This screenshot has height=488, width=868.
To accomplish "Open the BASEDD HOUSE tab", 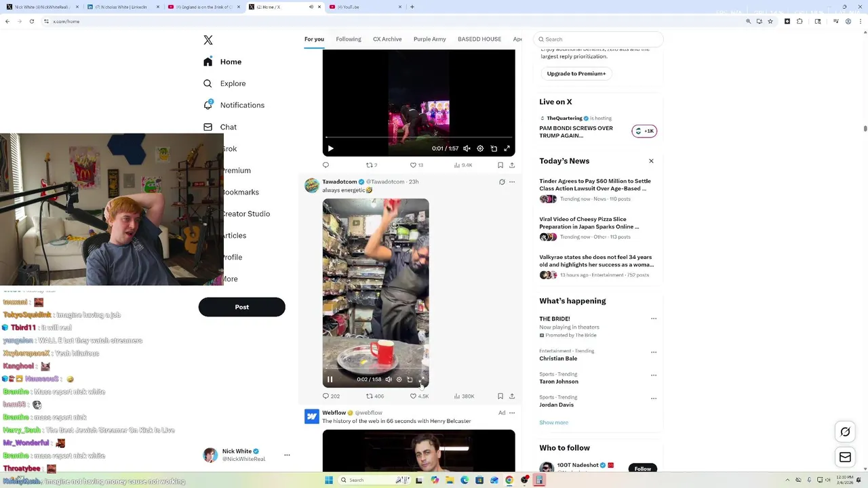I will tap(479, 39).
